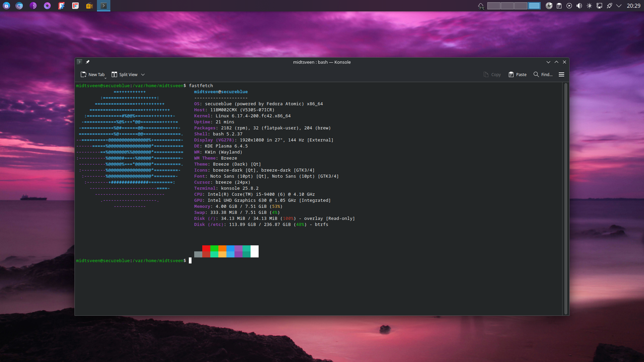Toggle the pin icon in title bar

pyautogui.click(x=88, y=62)
